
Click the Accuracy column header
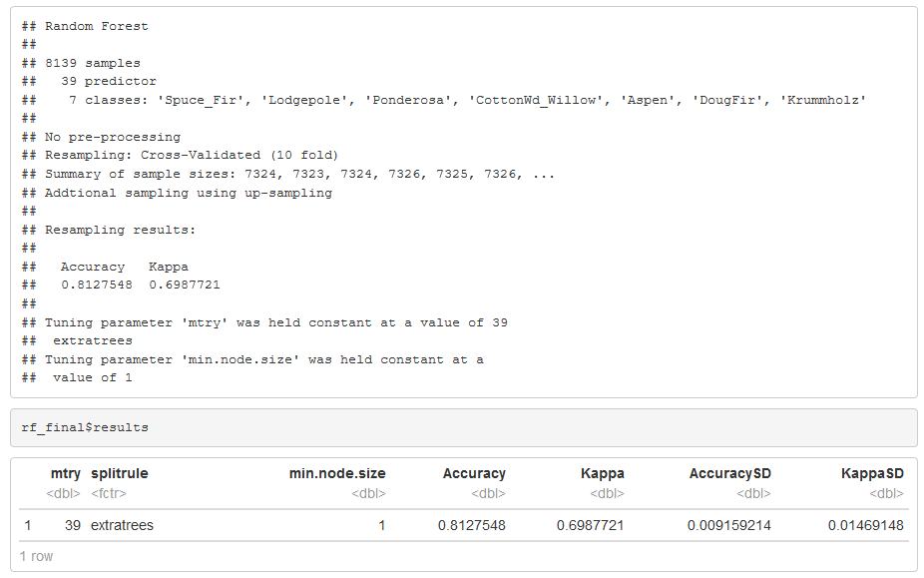(474, 473)
